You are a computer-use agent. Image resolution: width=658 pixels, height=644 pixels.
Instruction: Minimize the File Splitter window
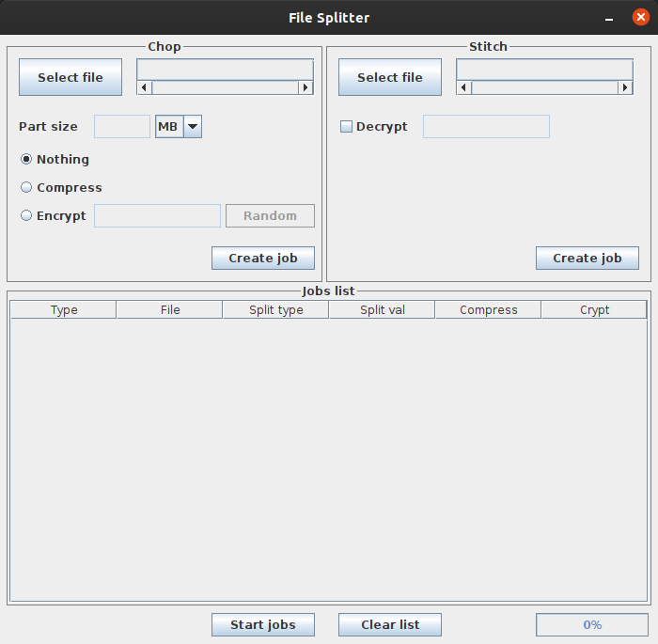pyautogui.click(x=610, y=18)
